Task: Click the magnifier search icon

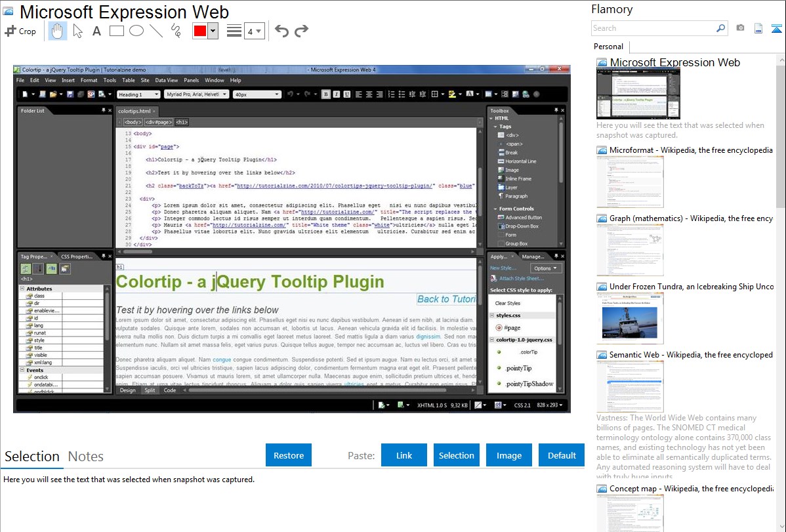Action: [x=720, y=28]
